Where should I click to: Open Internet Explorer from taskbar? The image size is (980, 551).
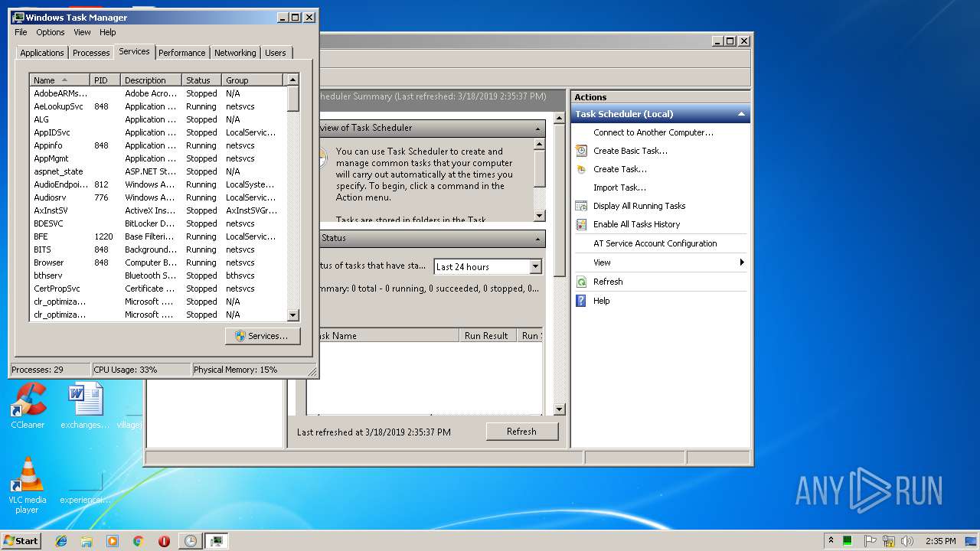coord(61,541)
